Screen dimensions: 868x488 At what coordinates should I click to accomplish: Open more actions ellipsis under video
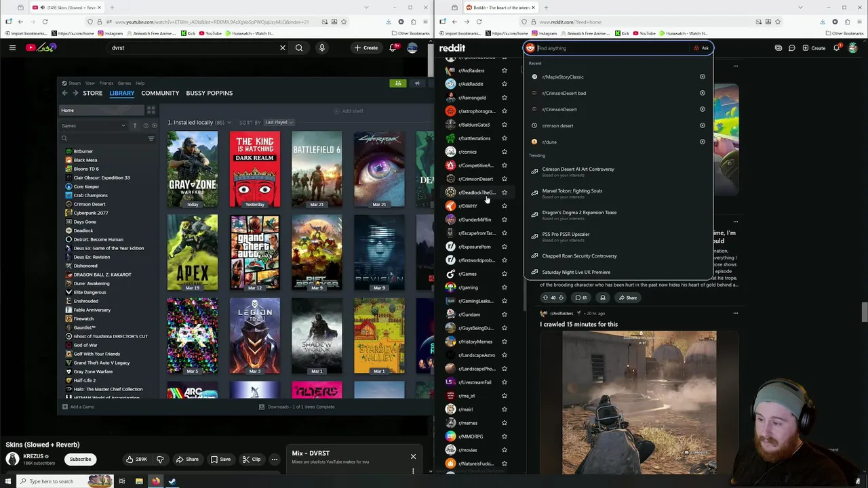(275, 460)
